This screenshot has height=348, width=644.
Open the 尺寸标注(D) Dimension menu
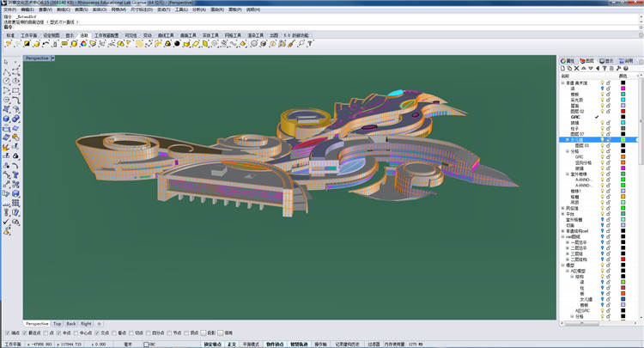click(x=142, y=9)
